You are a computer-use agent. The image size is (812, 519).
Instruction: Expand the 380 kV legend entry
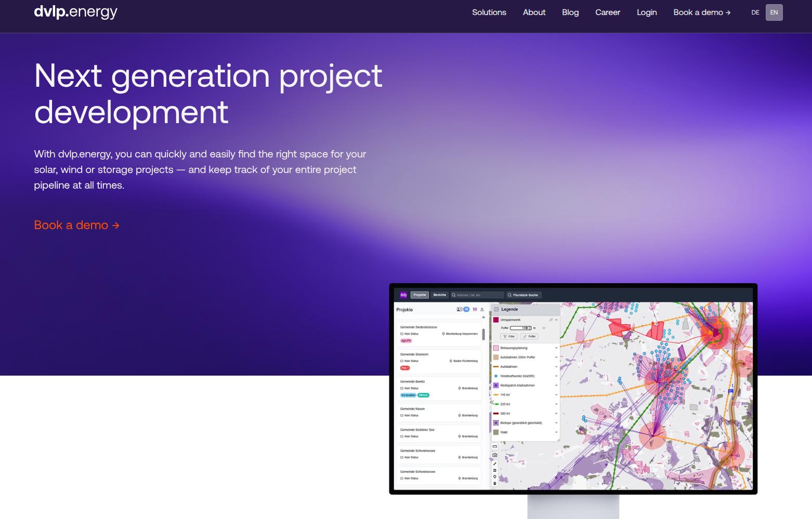pyautogui.click(x=556, y=414)
